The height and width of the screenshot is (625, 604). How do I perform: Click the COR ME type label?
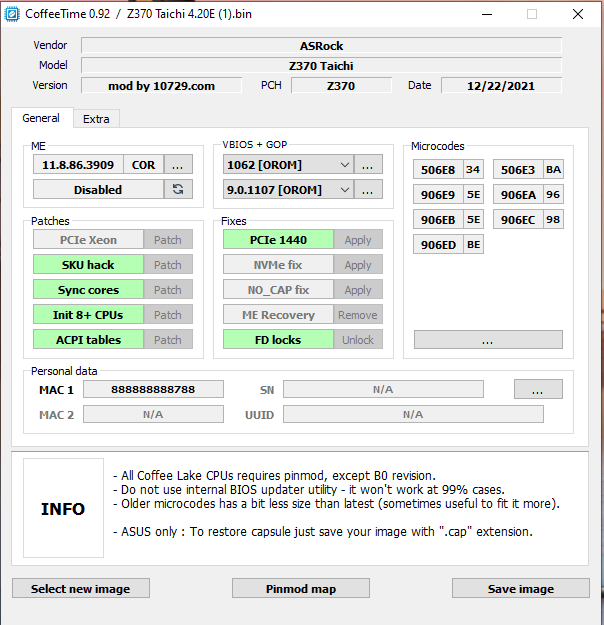point(144,165)
